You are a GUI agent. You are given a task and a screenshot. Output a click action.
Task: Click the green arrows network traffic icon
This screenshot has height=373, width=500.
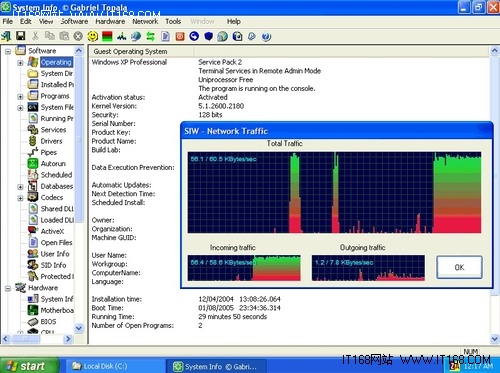pyautogui.click(x=150, y=36)
